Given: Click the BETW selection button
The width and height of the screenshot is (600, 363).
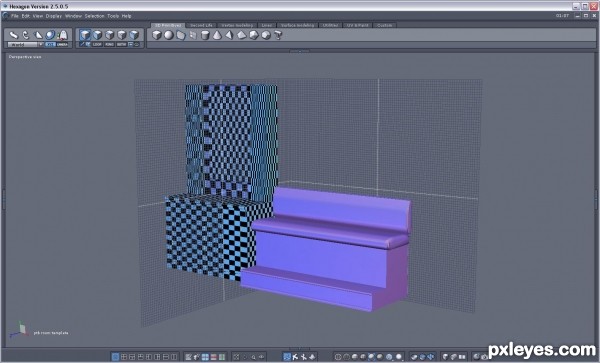Looking at the screenshot, I should click(x=121, y=44).
